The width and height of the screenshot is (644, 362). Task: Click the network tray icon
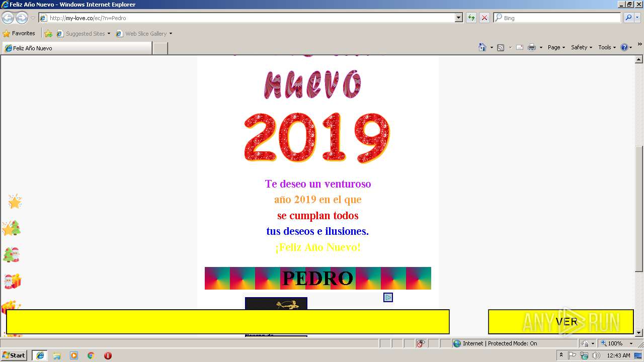pos(584,355)
